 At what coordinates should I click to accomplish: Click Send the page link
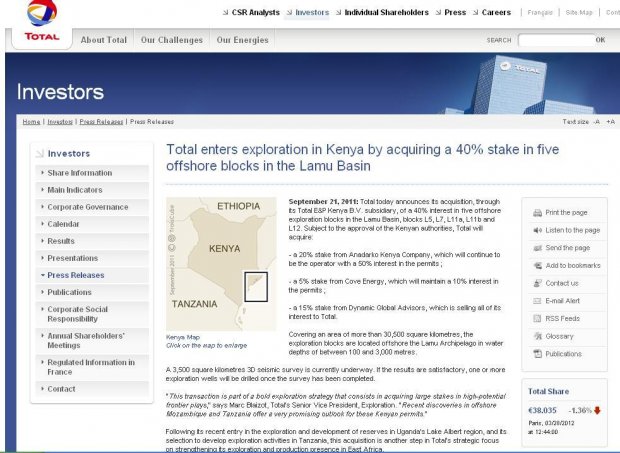point(567,248)
